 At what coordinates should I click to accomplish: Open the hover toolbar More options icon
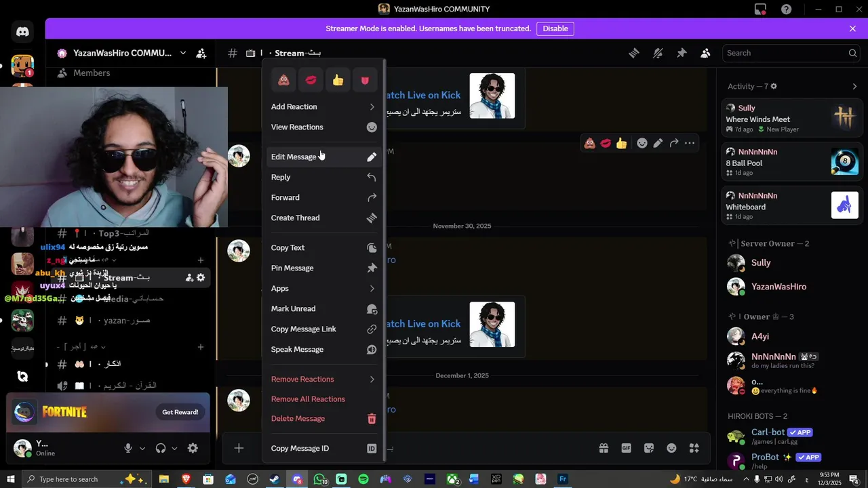coord(690,143)
